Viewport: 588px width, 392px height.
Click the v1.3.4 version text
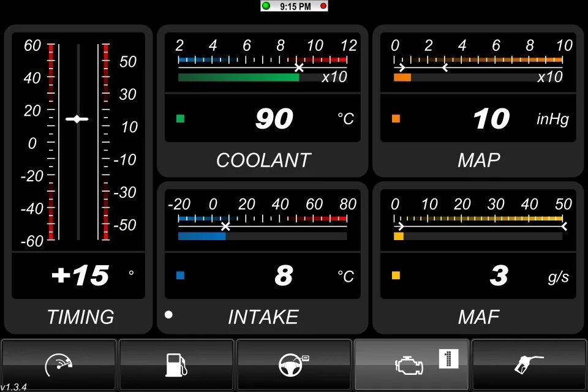click(14, 387)
